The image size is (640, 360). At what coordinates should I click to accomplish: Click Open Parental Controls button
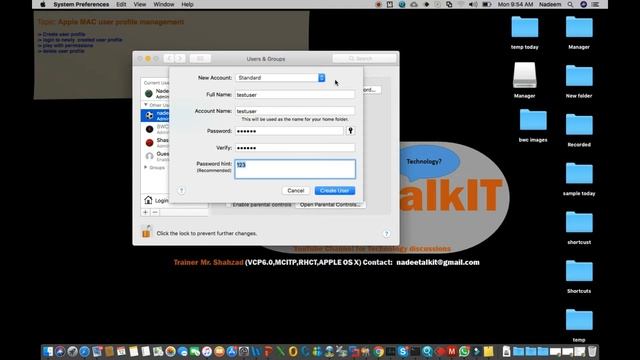coord(330,205)
